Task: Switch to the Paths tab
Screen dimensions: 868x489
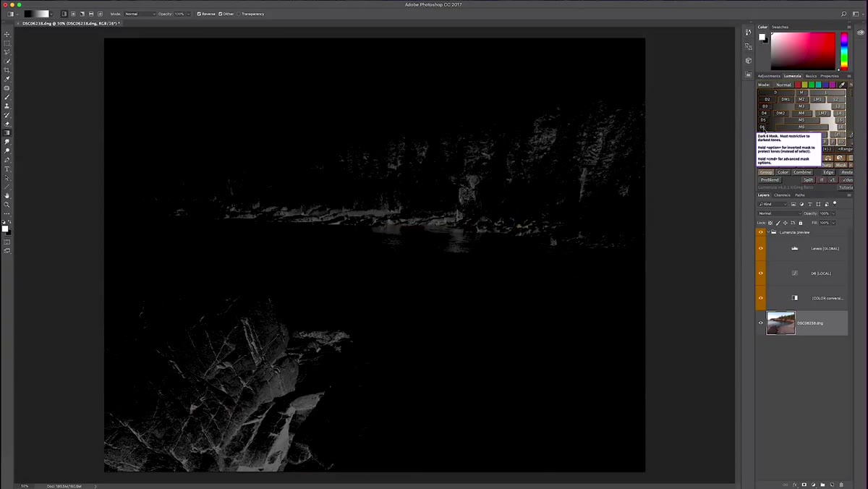Action: [x=799, y=195]
